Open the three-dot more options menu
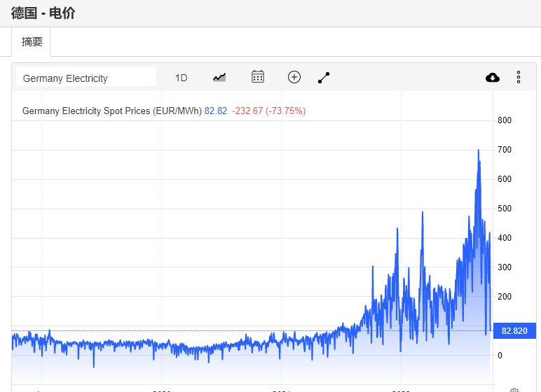 519,77
